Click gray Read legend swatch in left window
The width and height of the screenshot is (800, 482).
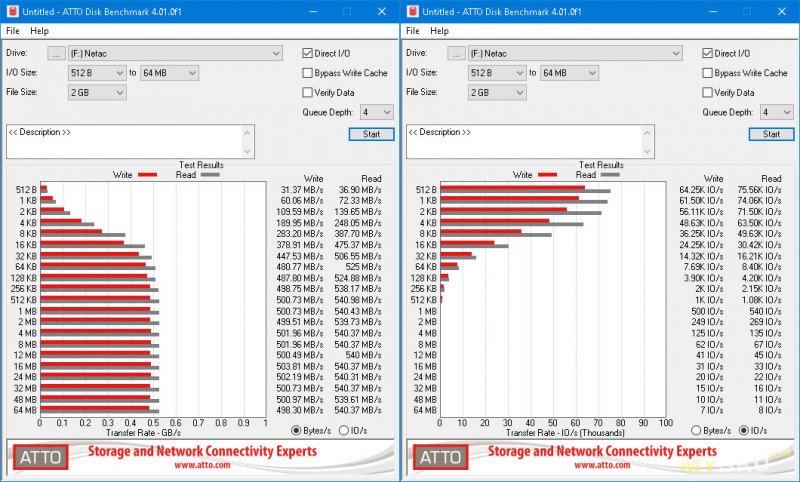(x=210, y=175)
